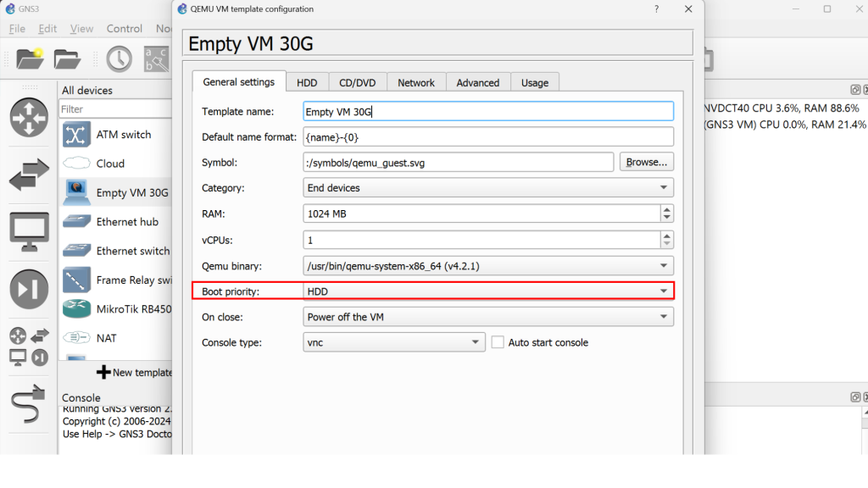Browse routers in the device sidebar

tap(29, 117)
